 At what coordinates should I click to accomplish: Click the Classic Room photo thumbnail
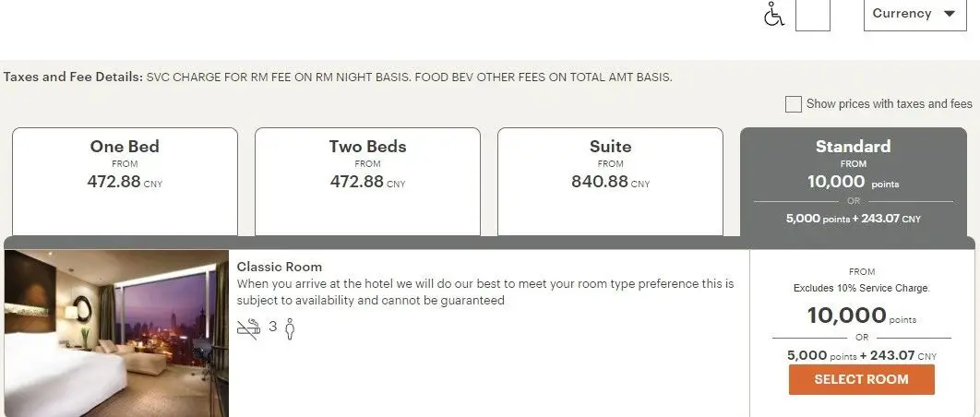click(x=116, y=333)
